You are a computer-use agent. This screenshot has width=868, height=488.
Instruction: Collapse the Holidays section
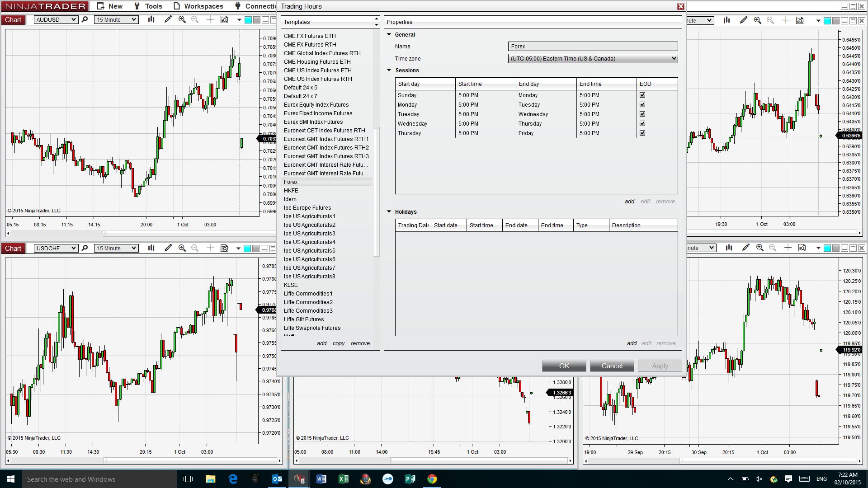coord(389,211)
